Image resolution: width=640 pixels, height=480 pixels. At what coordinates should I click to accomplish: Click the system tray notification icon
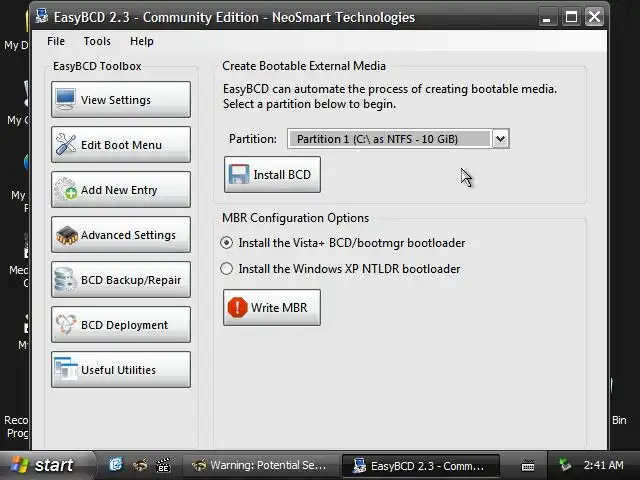pos(565,464)
